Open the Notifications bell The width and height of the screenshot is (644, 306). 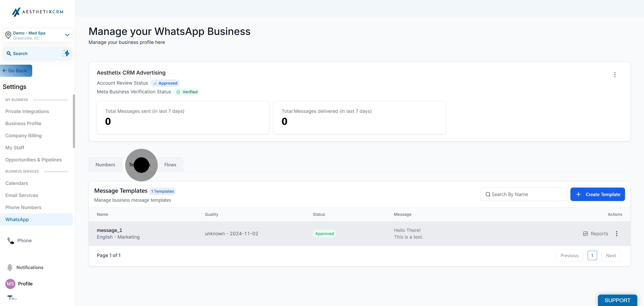pos(10,267)
